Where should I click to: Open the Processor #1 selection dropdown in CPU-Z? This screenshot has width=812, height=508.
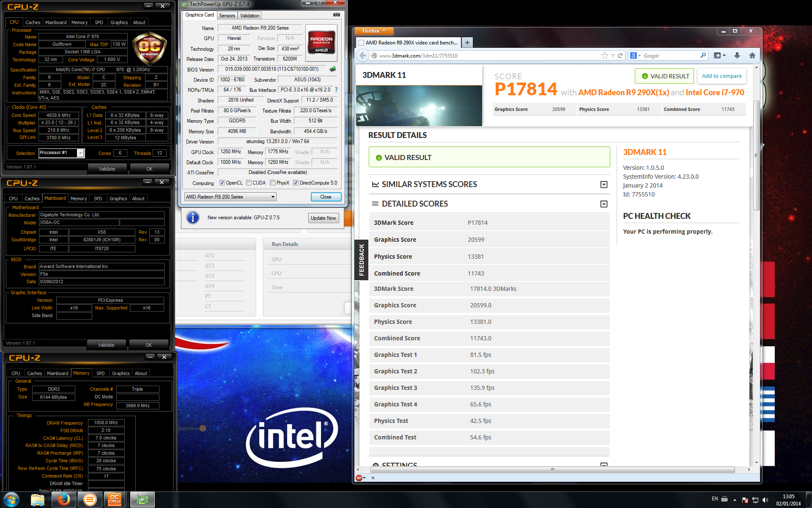click(x=62, y=153)
